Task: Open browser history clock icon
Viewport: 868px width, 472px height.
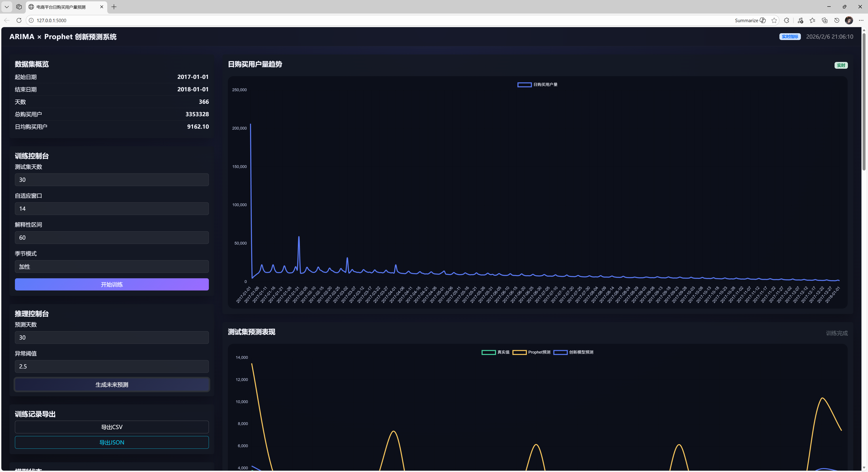Action: (x=837, y=20)
